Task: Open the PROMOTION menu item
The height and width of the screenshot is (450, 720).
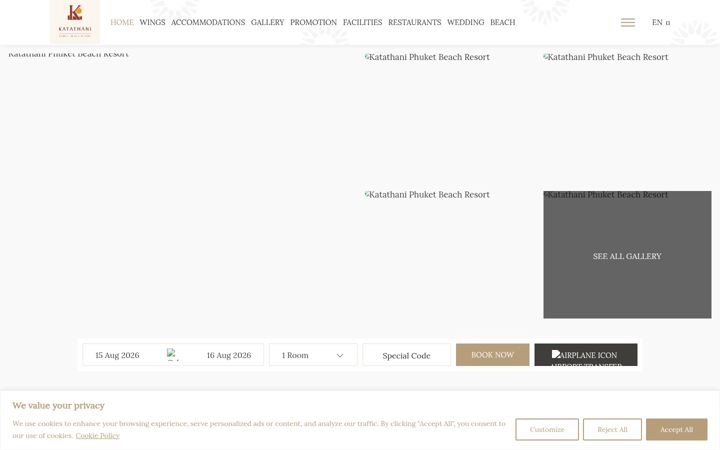Action: pos(313,22)
